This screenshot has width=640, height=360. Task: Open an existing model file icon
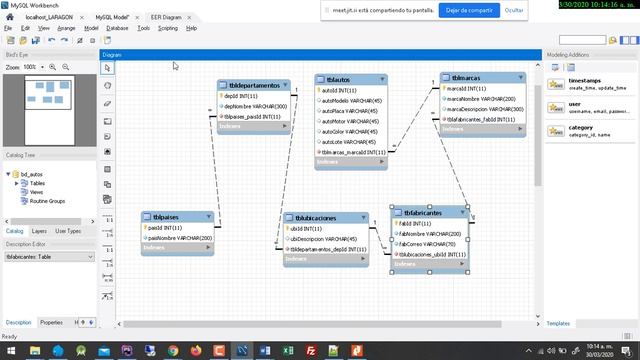pyautogui.click(x=23, y=40)
